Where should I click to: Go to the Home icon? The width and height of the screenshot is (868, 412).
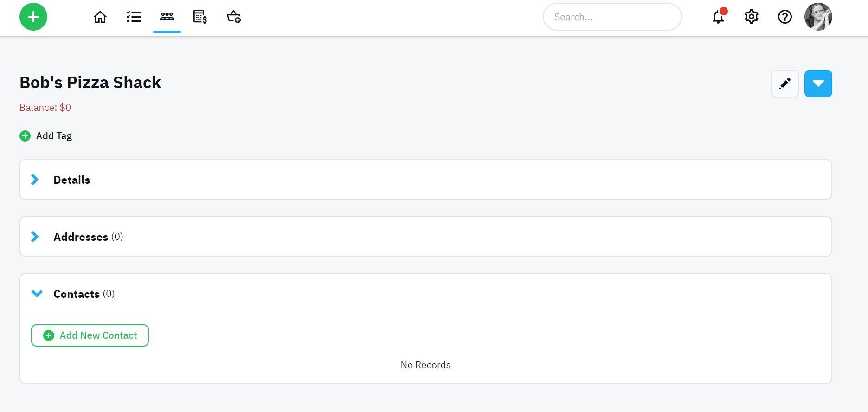pos(100,17)
